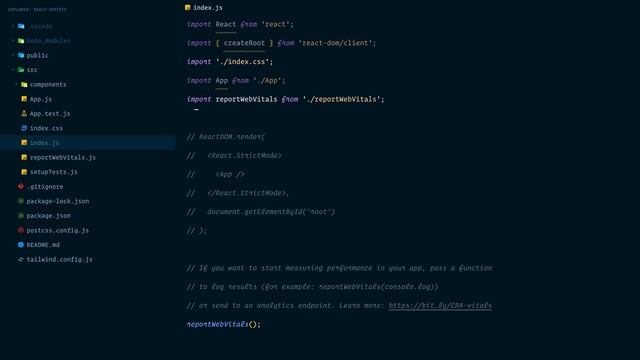
Task: Select the node_modules folder label
Action: (x=48, y=41)
